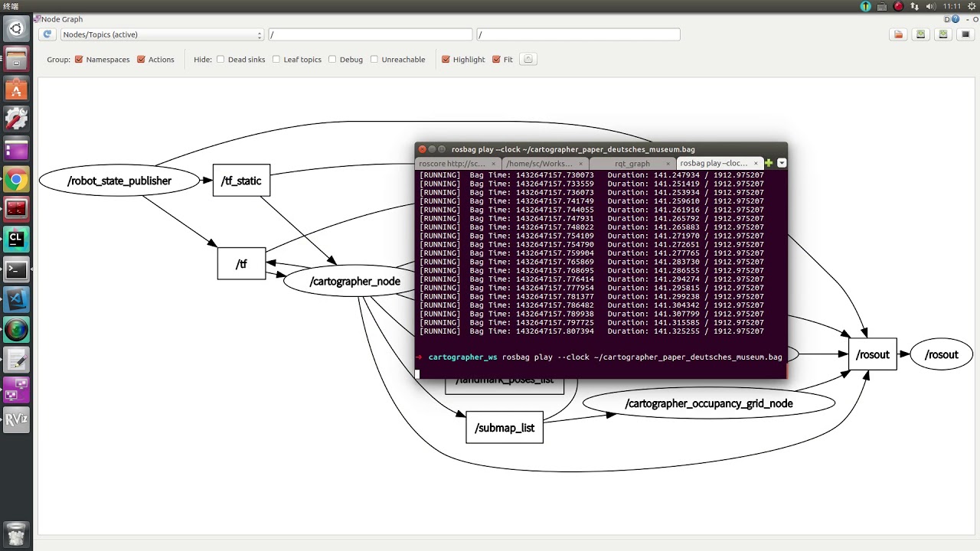Click the cartographer_ws prompt text in terminal
This screenshot has width=980, height=551.
pos(462,357)
